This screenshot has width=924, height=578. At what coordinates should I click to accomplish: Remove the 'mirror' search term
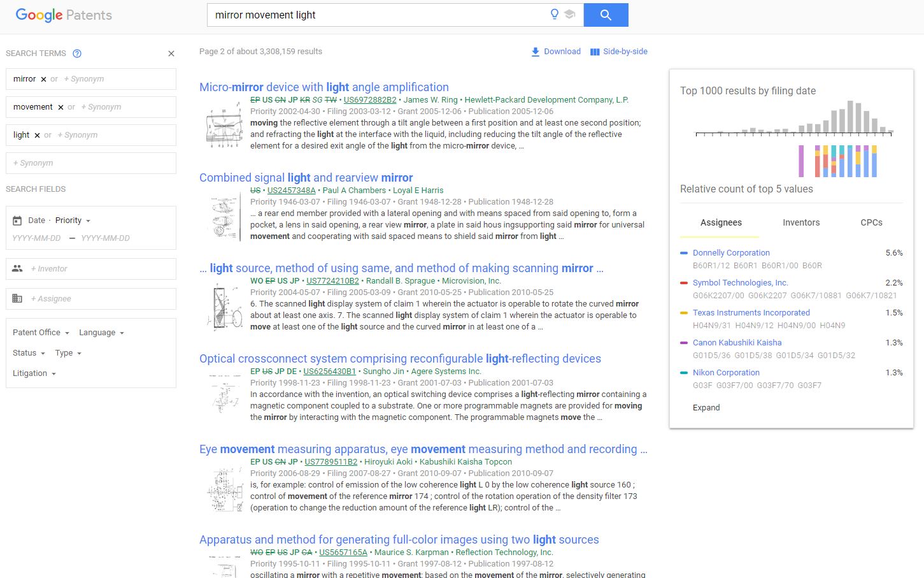coord(43,79)
